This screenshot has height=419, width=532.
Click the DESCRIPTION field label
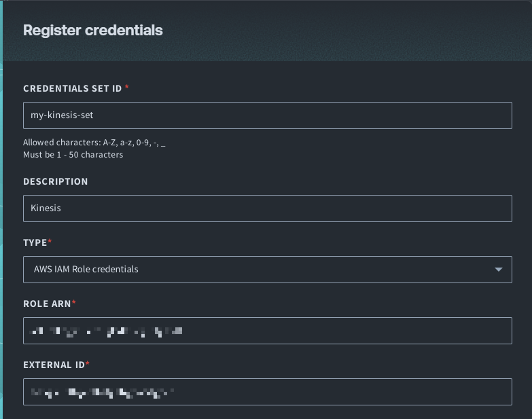pyautogui.click(x=56, y=182)
